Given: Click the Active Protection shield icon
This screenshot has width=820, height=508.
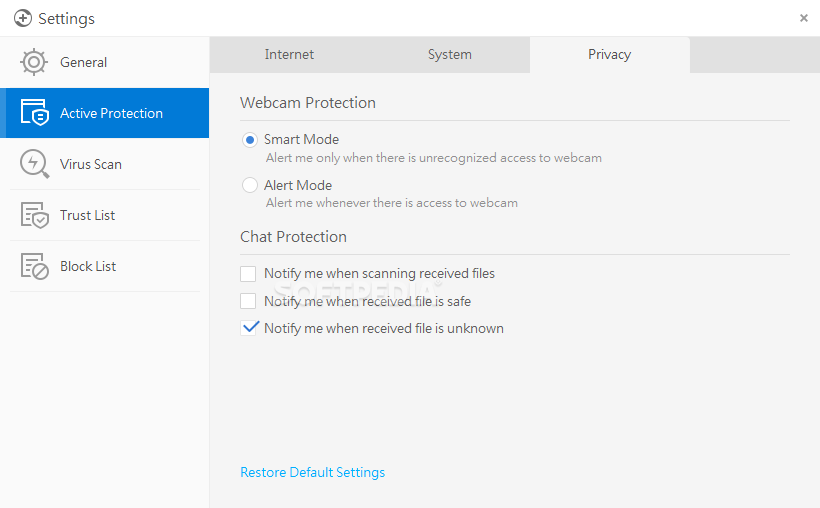Looking at the screenshot, I should (x=35, y=112).
